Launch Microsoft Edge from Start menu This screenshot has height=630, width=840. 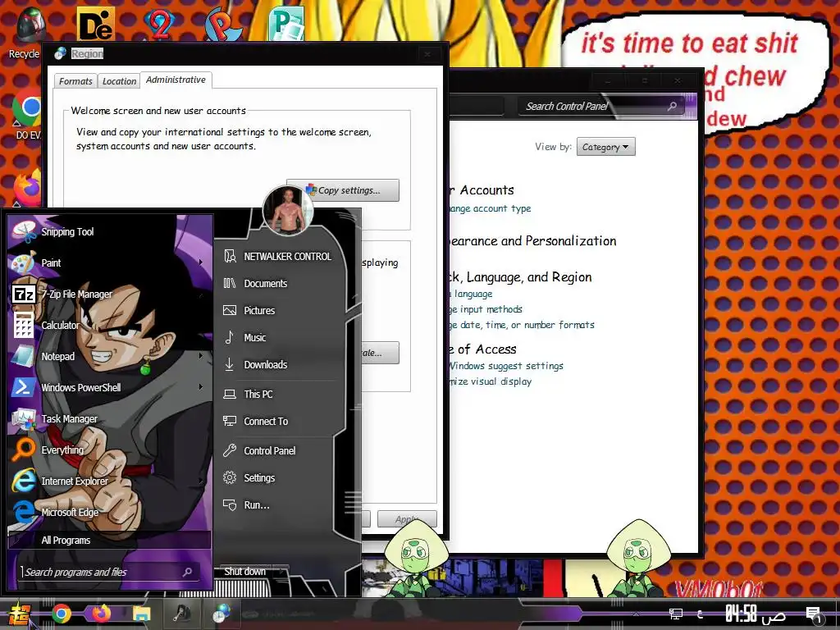tap(110, 512)
